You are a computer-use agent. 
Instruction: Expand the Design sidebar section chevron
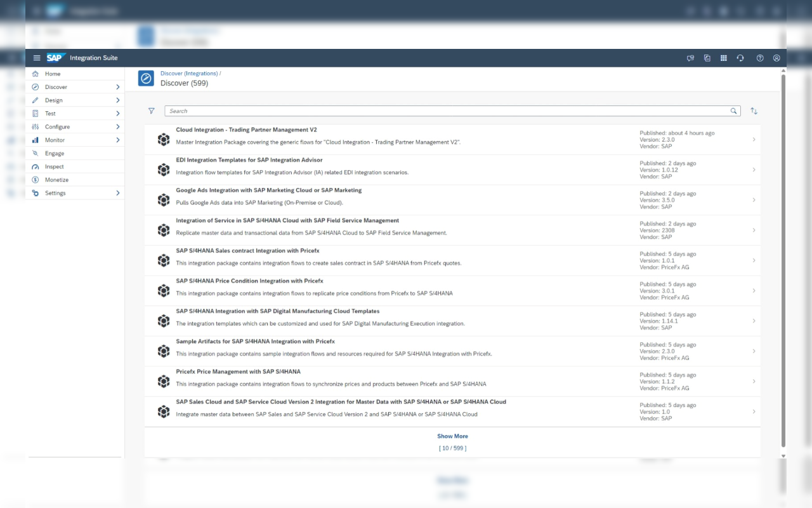118,100
